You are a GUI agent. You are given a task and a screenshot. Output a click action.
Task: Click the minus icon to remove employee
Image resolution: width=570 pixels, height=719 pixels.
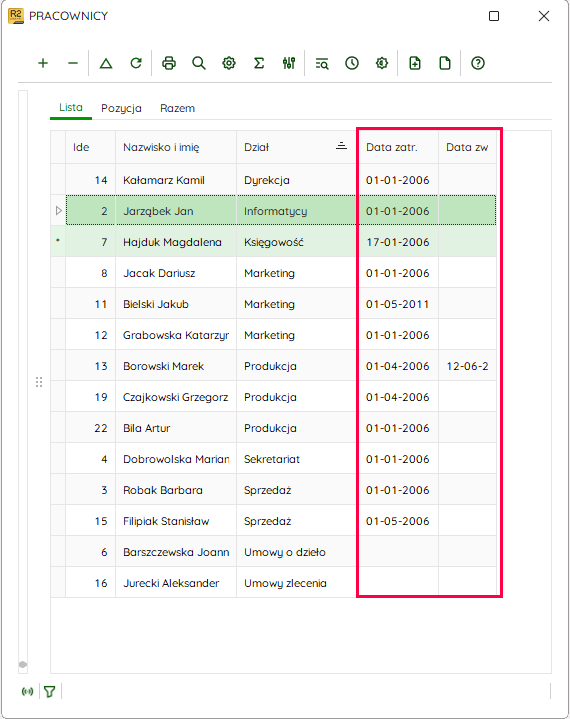[73, 63]
